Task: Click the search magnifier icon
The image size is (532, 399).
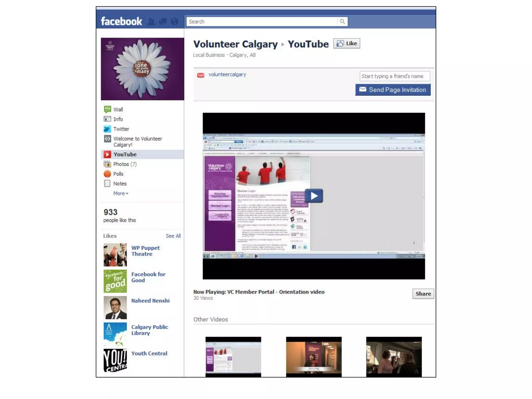Action: coord(342,22)
